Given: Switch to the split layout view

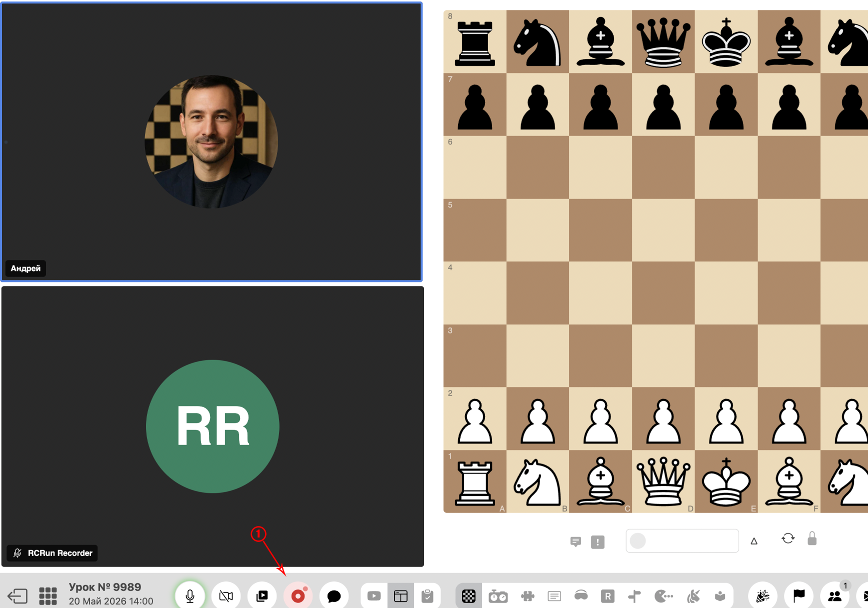Looking at the screenshot, I should 400,596.
